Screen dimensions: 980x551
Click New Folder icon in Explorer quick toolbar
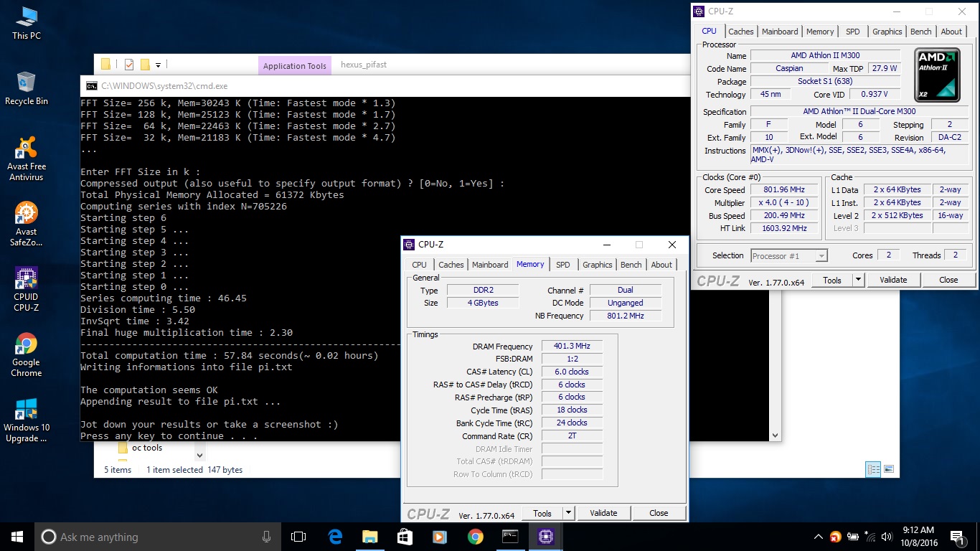click(145, 65)
